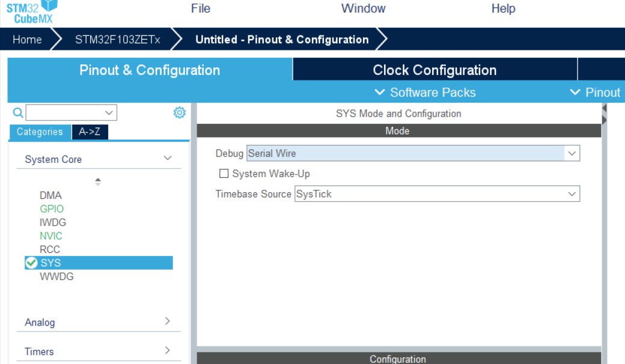Select DMA in System Core list
625x364 pixels.
point(50,195)
